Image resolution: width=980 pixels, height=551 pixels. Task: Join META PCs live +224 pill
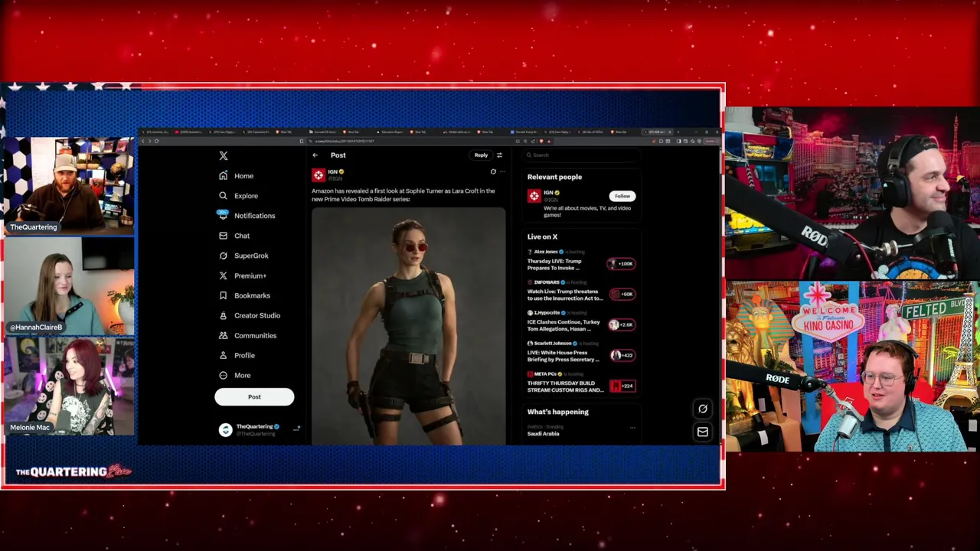pos(622,386)
